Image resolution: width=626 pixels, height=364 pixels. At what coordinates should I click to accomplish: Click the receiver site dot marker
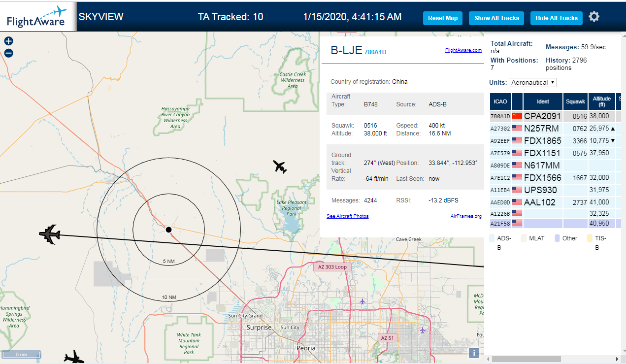[168, 230]
